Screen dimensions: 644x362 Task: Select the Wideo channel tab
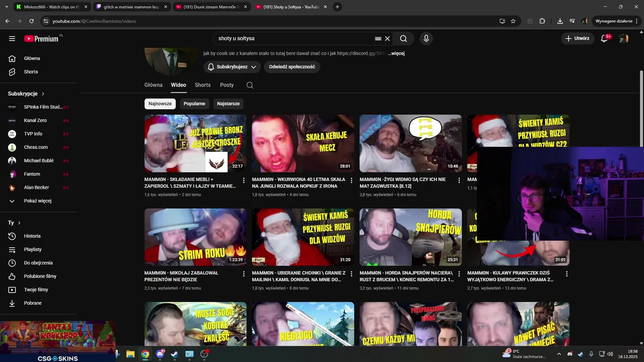point(179,85)
